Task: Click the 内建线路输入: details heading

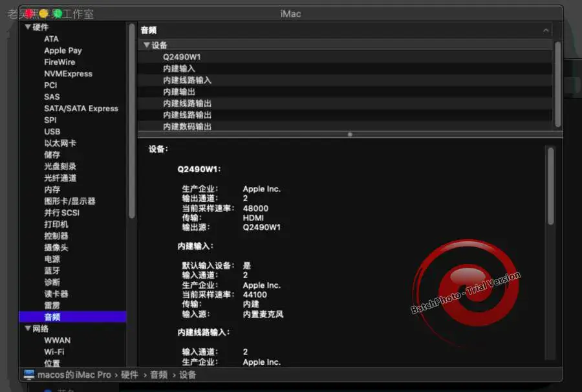Action: point(204,332)
